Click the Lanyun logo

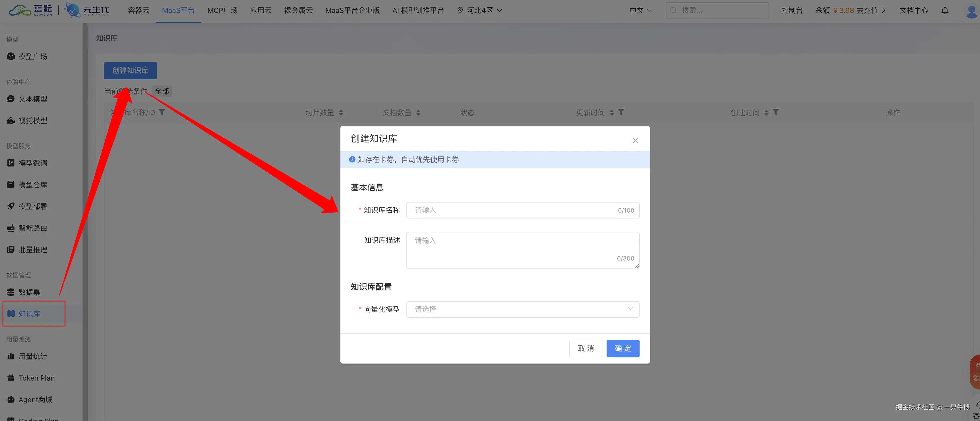point(30,10)
